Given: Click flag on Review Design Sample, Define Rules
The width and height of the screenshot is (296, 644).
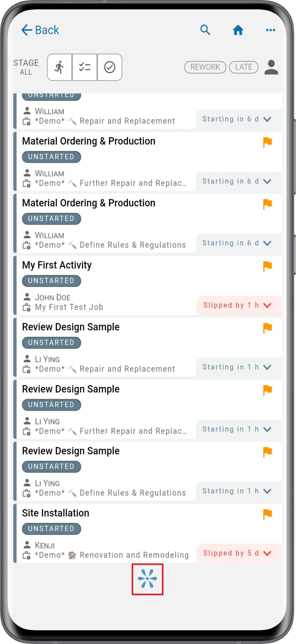Looking at the screenshot, I should (x=267, y=452).
